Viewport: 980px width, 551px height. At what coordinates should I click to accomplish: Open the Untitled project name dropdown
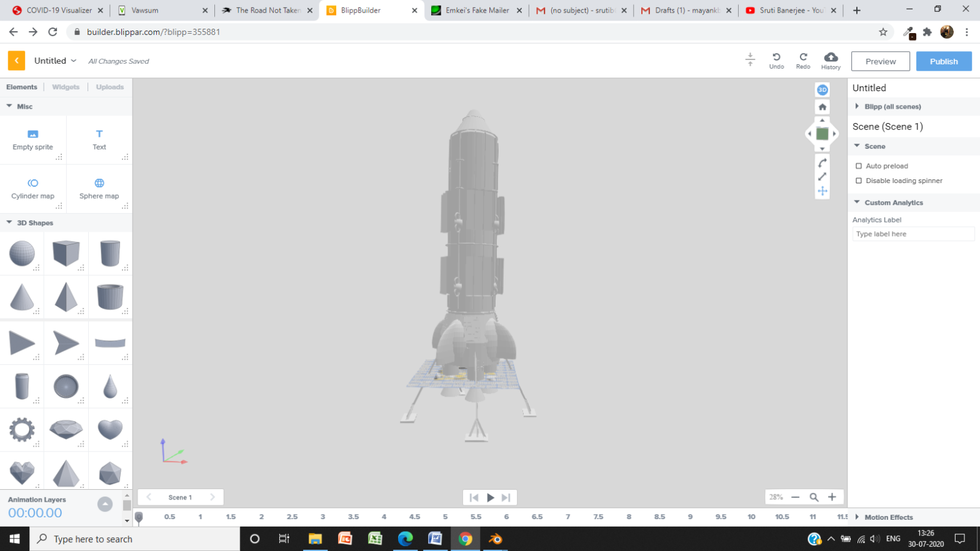(55, 61)
